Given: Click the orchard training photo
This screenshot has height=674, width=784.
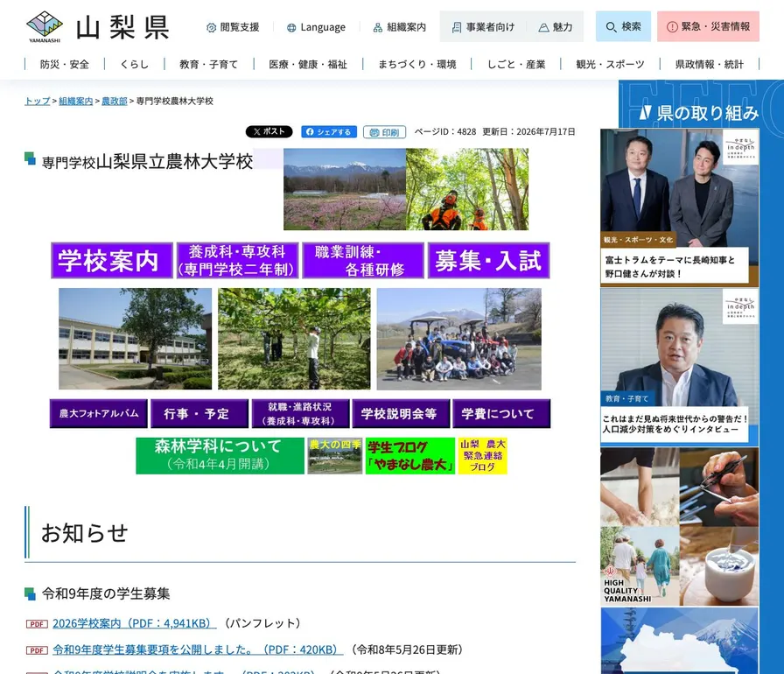Looking at the screenshot, I should pyautogui.click(x=294, y=339).
